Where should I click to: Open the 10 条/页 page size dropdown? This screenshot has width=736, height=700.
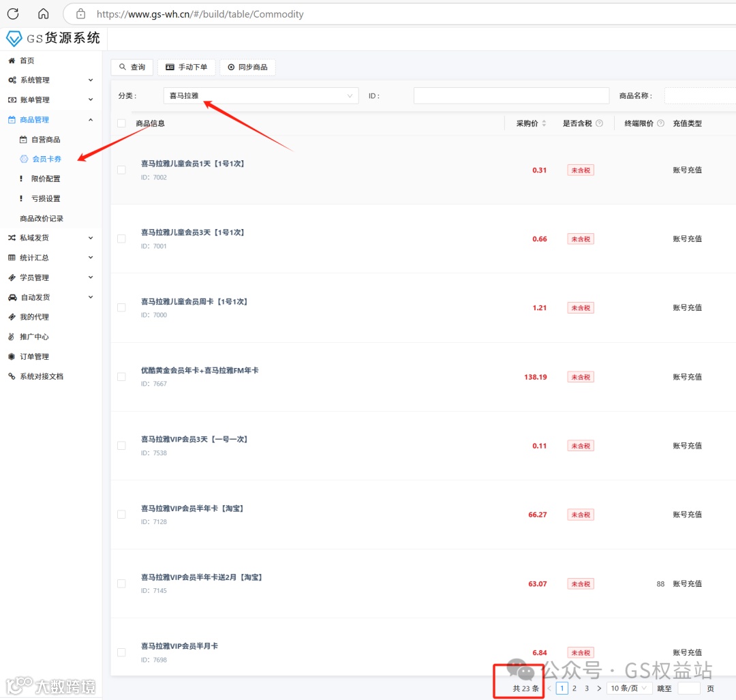coord(628,688)
